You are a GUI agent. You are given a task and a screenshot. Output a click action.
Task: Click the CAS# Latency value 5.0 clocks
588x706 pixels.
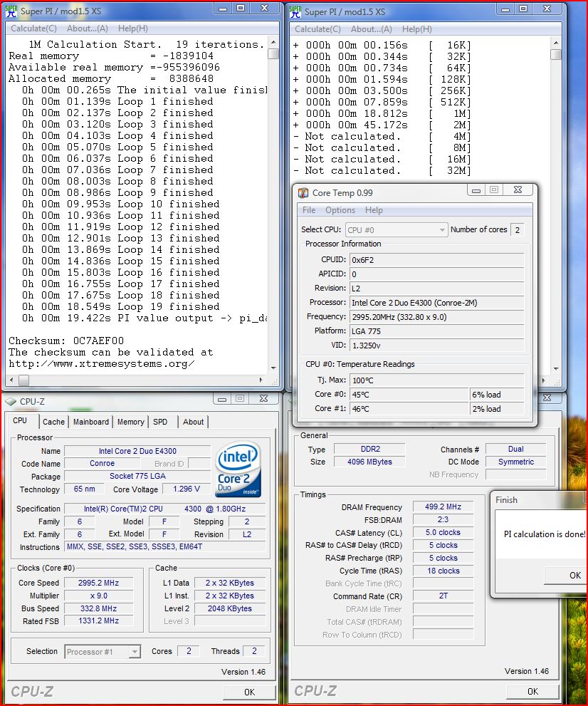443,532
